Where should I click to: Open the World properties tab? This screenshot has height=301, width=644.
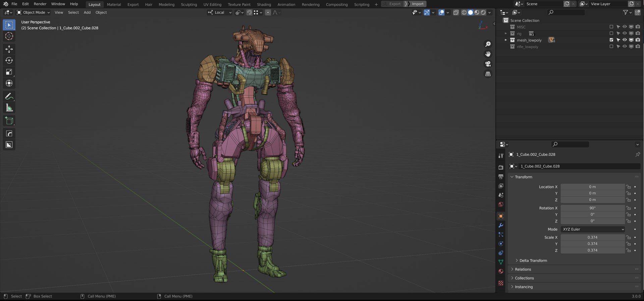click(x=501, y=204)
